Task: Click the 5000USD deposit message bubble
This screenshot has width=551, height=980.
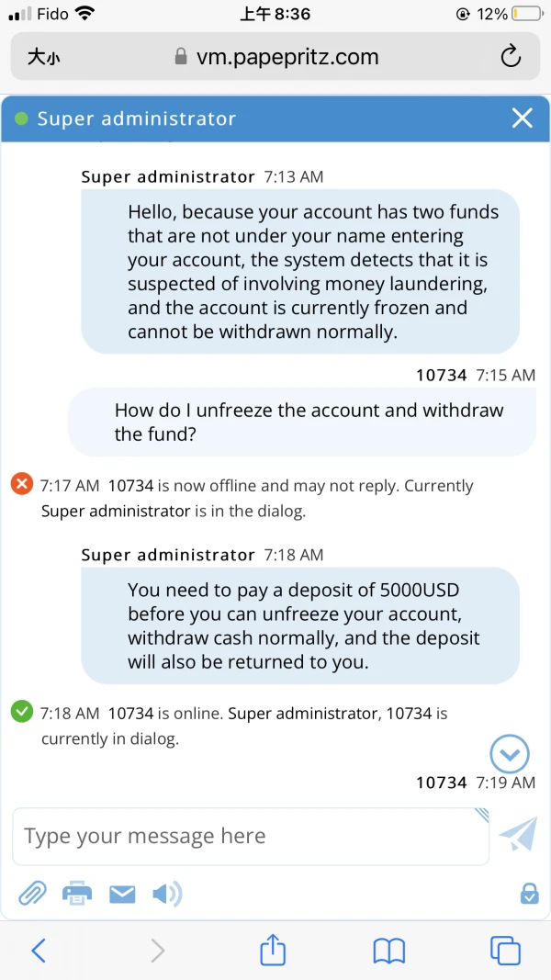Action: click(x=300, y=625)
